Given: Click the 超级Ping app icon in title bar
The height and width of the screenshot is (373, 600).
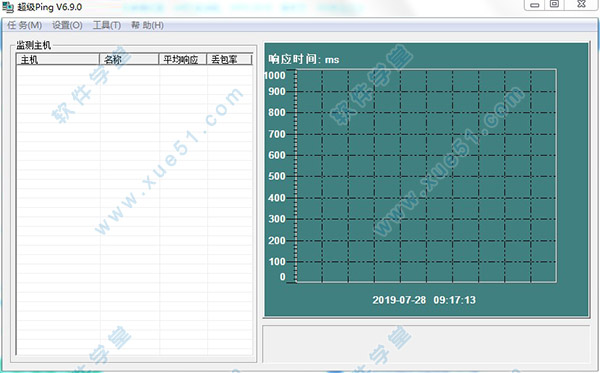Looking at the screenshot, I should click(x=8, y=7).
